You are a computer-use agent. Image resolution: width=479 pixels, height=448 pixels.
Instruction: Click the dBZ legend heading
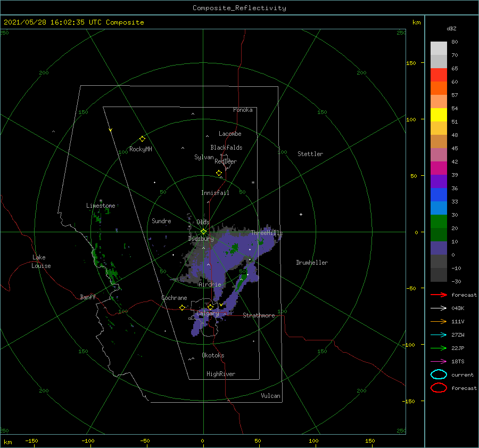click(x=451, y=28)
